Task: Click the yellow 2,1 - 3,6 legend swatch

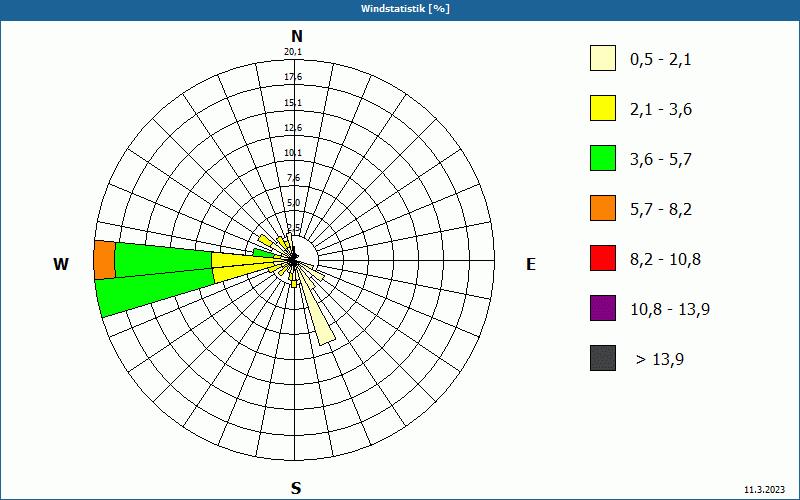Action: pyautogui.click(x=603, y=108)
